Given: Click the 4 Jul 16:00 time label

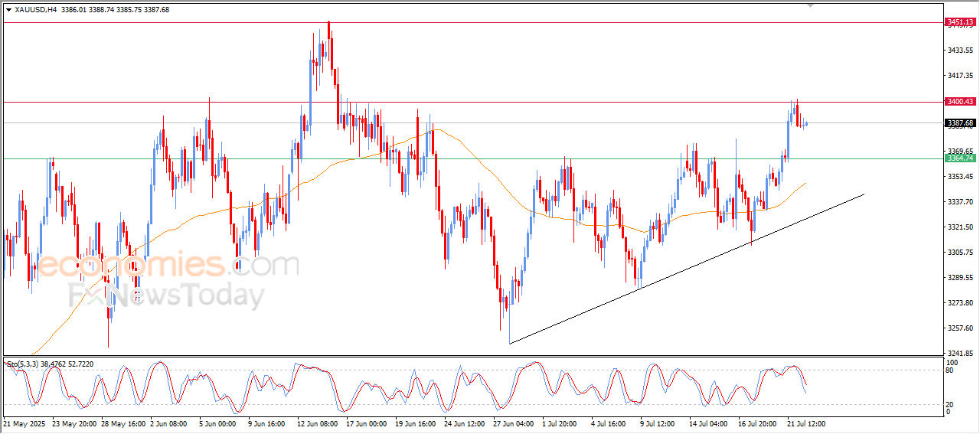Looking at the screenshot, I should tap(610, 423).
